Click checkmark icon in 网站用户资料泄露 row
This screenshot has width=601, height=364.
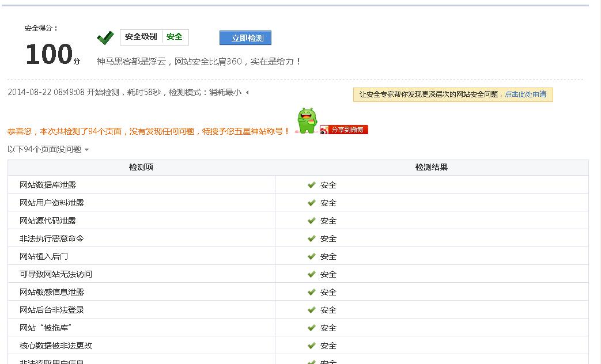[x=312, y=203]
